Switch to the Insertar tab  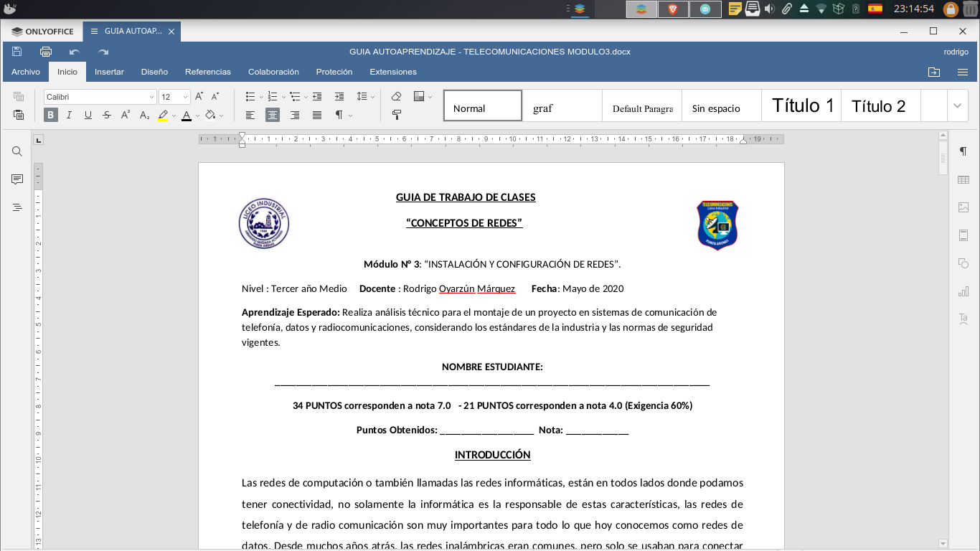[109, 72]
